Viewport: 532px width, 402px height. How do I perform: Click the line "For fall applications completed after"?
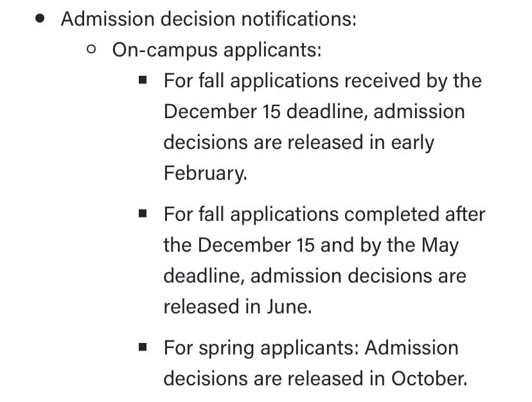[x=324, y=214]
